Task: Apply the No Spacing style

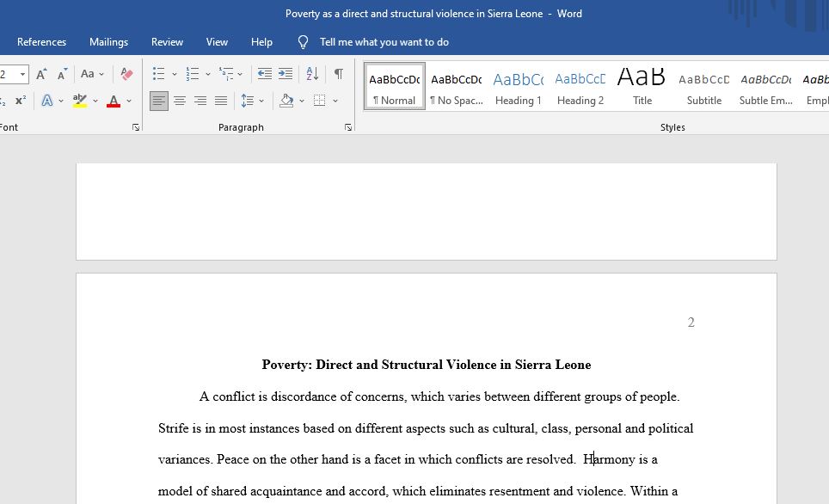Action: click(457, 86)
